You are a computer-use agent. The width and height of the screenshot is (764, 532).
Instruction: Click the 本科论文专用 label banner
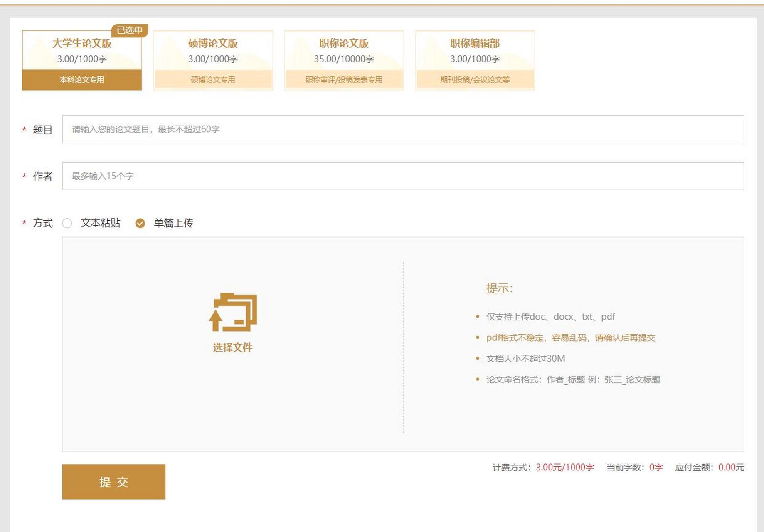tap(81, 80)
